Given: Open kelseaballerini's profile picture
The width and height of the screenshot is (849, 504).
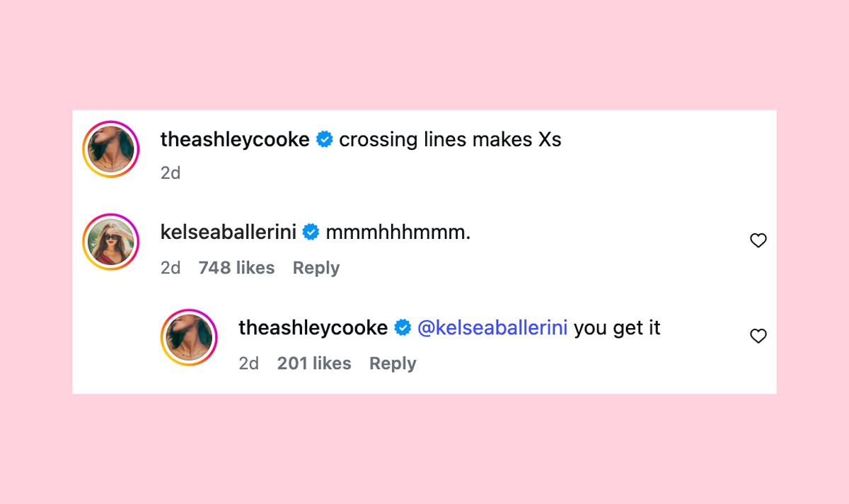Looking at the screenshot, I should tap(110, 241).
